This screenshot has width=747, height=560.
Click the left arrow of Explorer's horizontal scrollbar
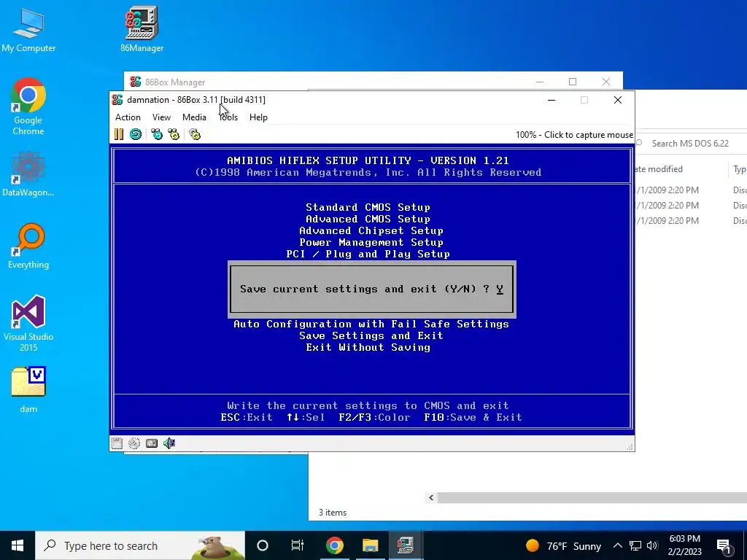[x=431, y=497]
